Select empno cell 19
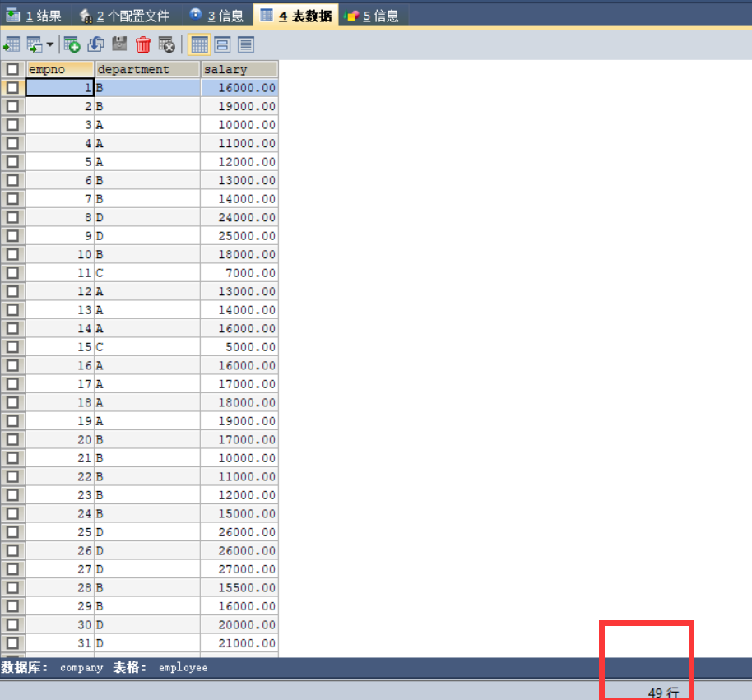752x700 pixels. click(60, 421)
